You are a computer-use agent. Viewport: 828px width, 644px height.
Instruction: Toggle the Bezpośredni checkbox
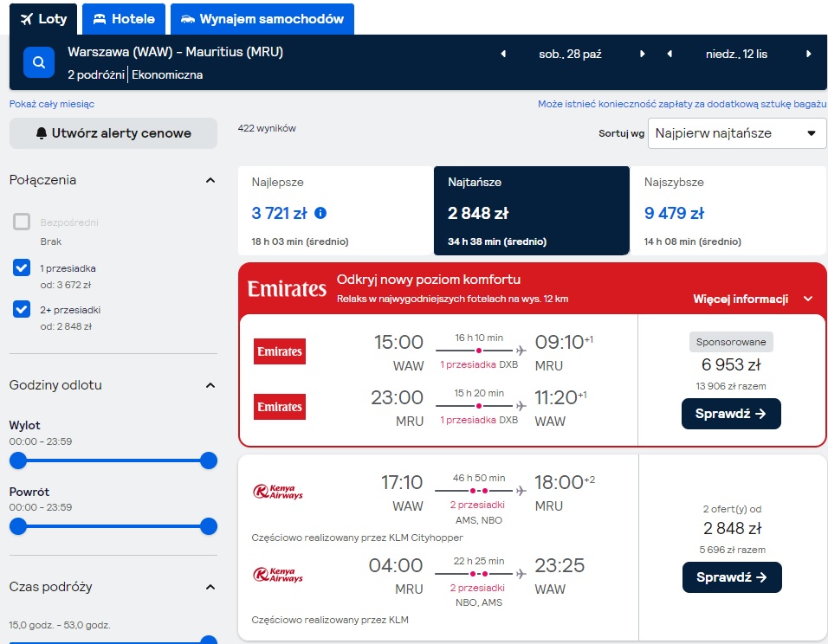coord(22,222)
